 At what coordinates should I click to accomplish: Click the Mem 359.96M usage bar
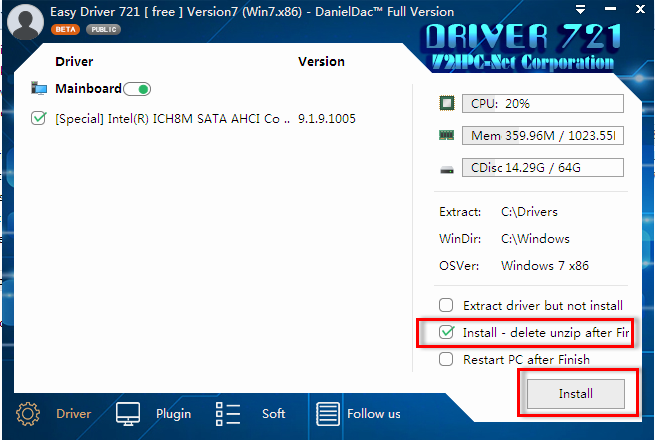coord(543,135)
